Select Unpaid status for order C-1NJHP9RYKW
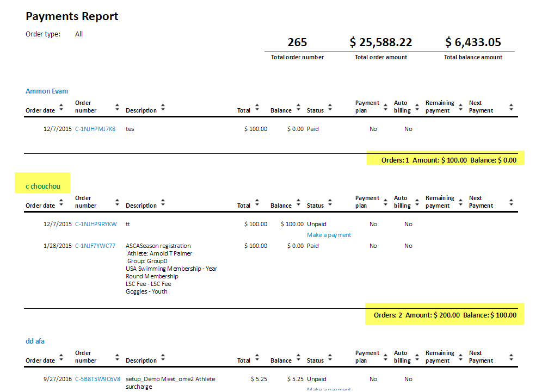The image size is (554, 392). [317, 225]
